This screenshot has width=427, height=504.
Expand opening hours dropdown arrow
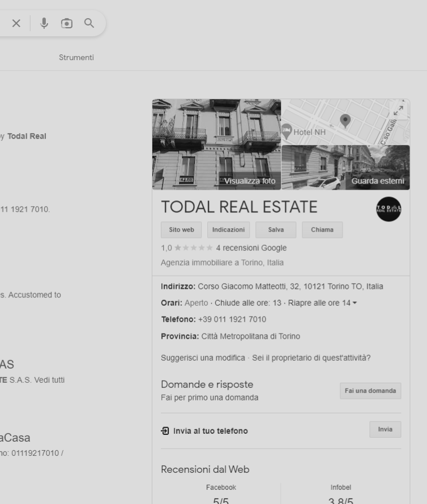[x=355, y=303]
